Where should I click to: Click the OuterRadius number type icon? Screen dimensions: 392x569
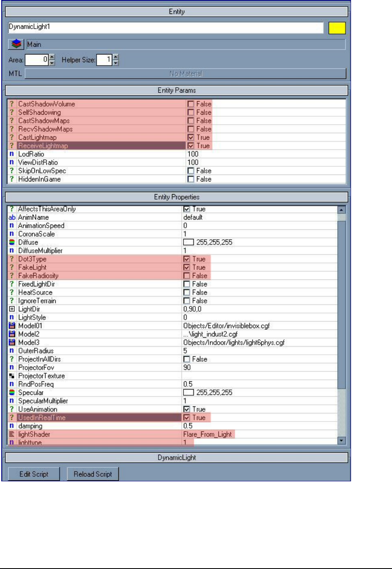point(12,351)
